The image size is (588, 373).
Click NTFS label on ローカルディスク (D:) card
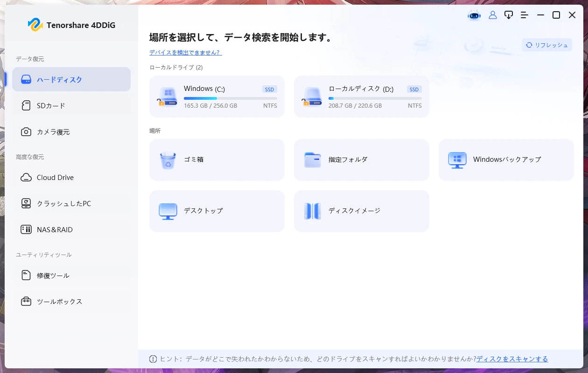pyautogui.click(x=415, y=106)
